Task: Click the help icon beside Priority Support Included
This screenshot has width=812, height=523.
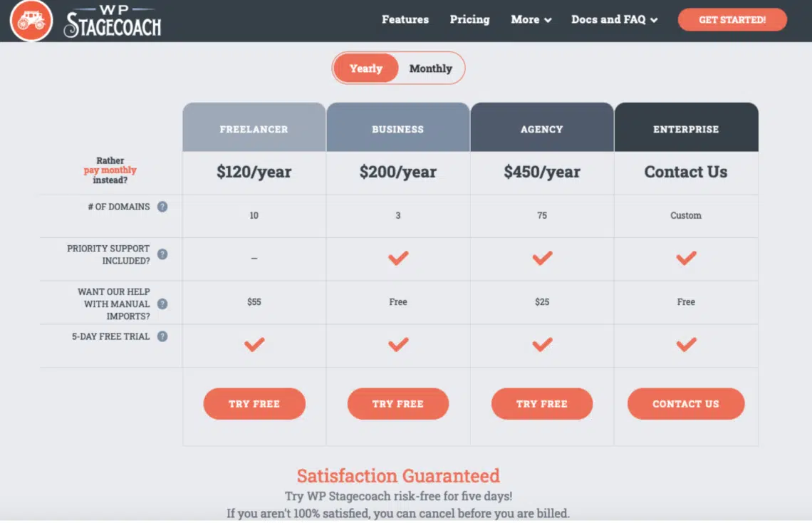Action: [162, 254]
